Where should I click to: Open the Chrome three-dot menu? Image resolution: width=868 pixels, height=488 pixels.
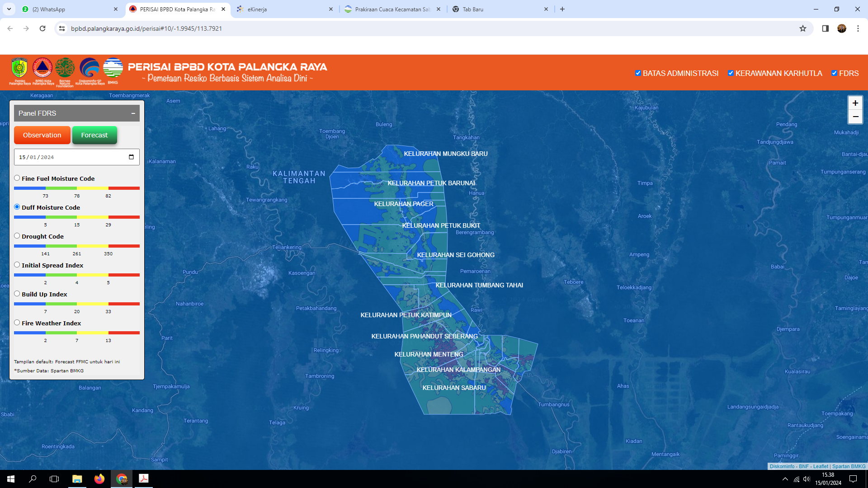(858, 28)
